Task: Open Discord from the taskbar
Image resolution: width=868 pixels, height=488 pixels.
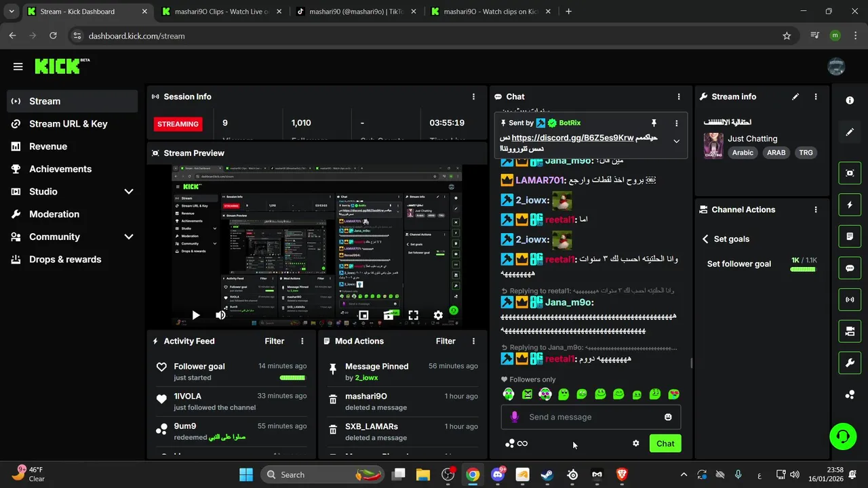Action: (498, 474)
